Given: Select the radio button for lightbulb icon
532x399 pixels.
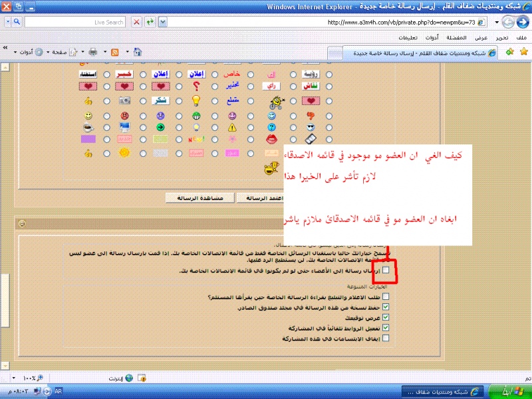Looking at the screenshot, I should (214, 101).
